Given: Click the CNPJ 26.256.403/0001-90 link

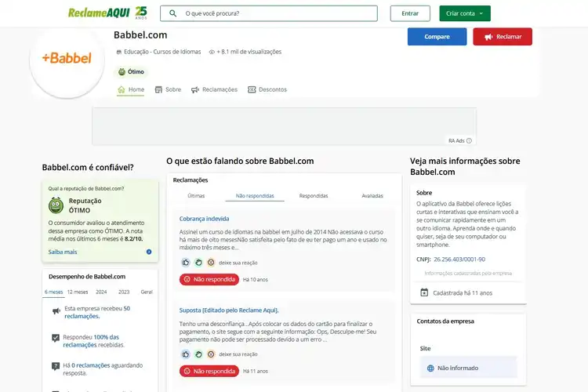Looking at the screenshot, I should (459, 260).
